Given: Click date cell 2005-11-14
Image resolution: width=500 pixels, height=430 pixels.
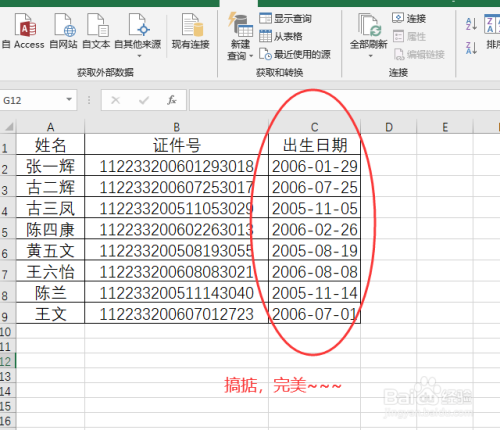Looking at the screenshot, I should pos(315,293).
